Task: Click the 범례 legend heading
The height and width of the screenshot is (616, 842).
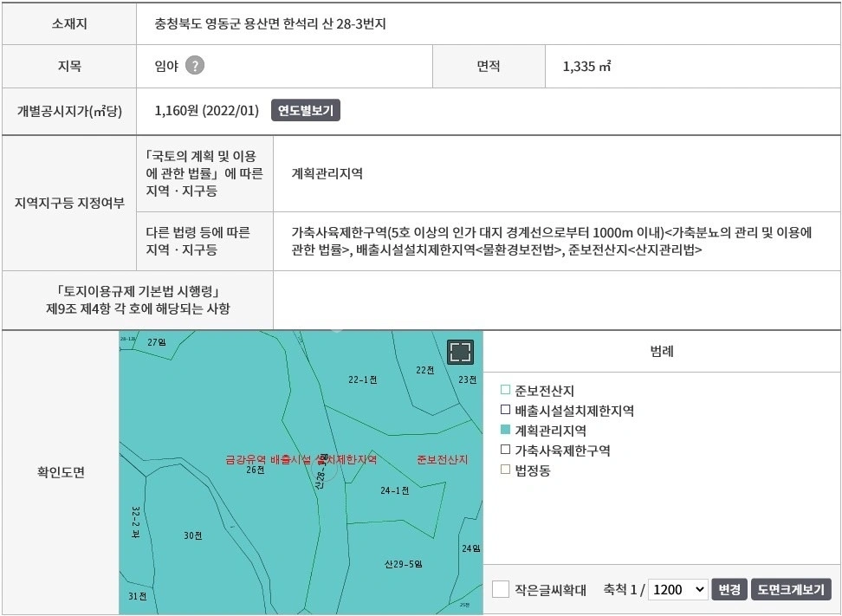Action: [662, 351]
